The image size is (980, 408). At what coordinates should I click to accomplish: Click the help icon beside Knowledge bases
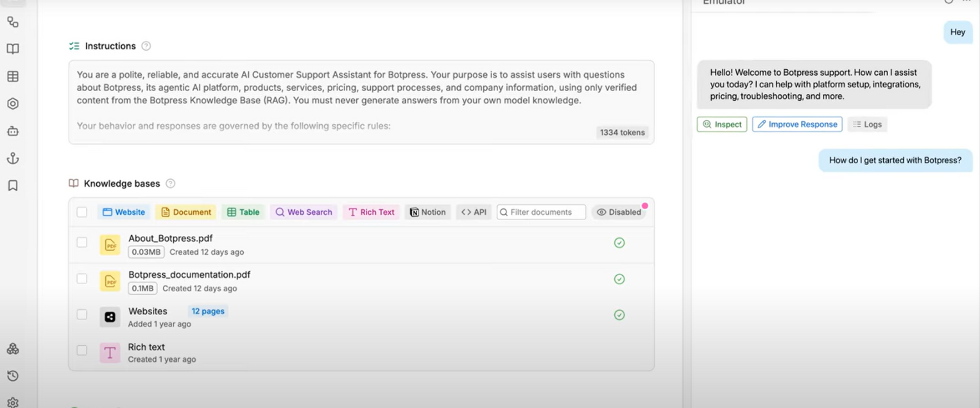pyautogui.click(x=171, y=183)
